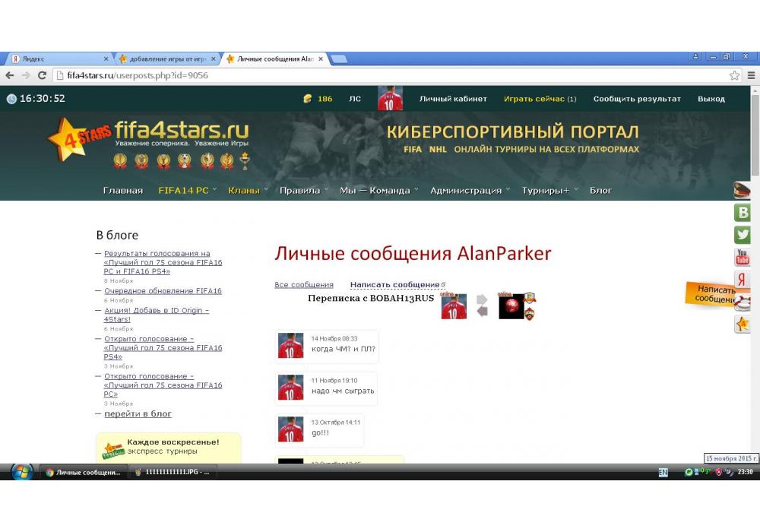
Task: Open the Блог menu item
Action: [600, 191]
